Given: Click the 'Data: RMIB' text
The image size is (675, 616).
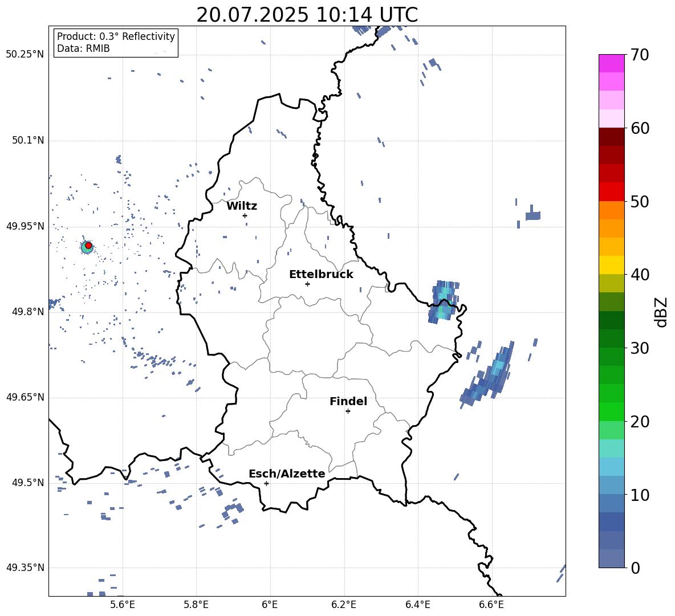Looking at the screenshot, I should [x=83, y=48].
